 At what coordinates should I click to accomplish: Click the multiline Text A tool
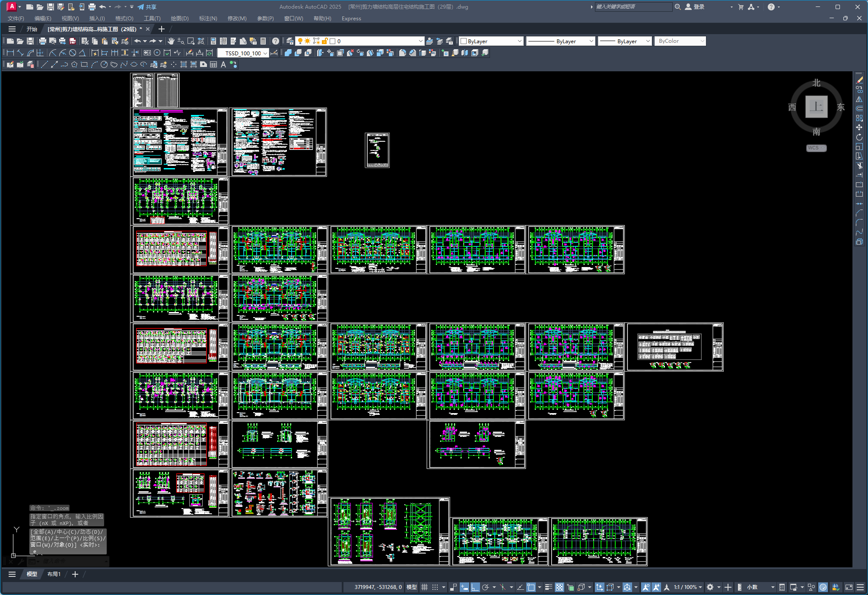pyautogui.click(x=223, y=64)
